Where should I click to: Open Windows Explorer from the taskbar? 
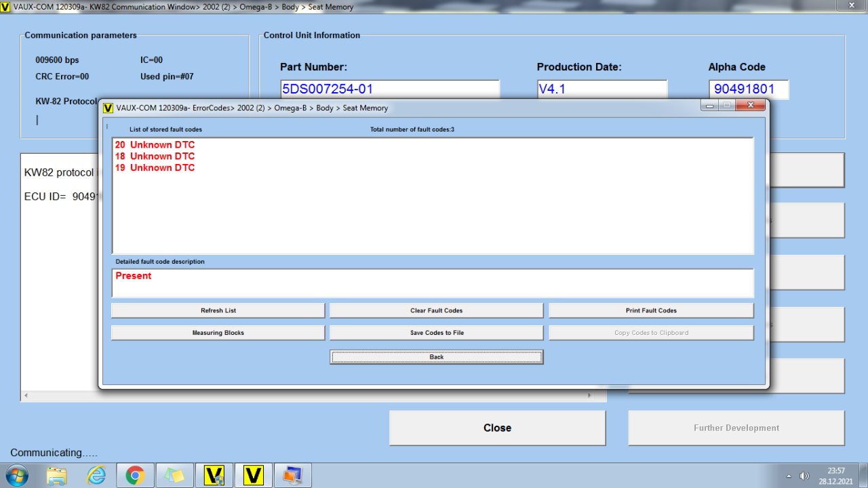(57, 476)
